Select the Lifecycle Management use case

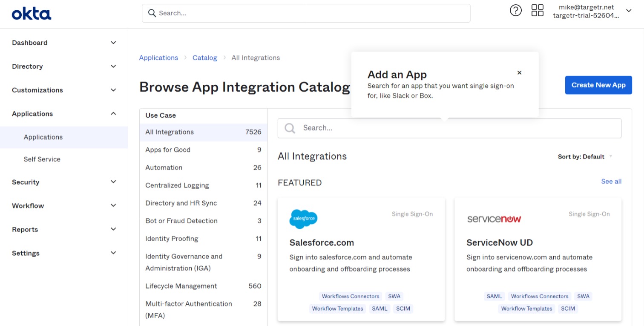tap(203, 286)
